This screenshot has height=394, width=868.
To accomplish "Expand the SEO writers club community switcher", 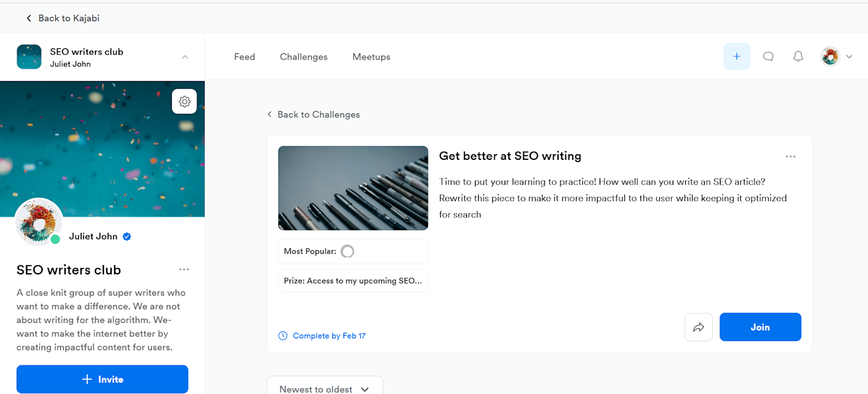I will (x=185, y=57).
